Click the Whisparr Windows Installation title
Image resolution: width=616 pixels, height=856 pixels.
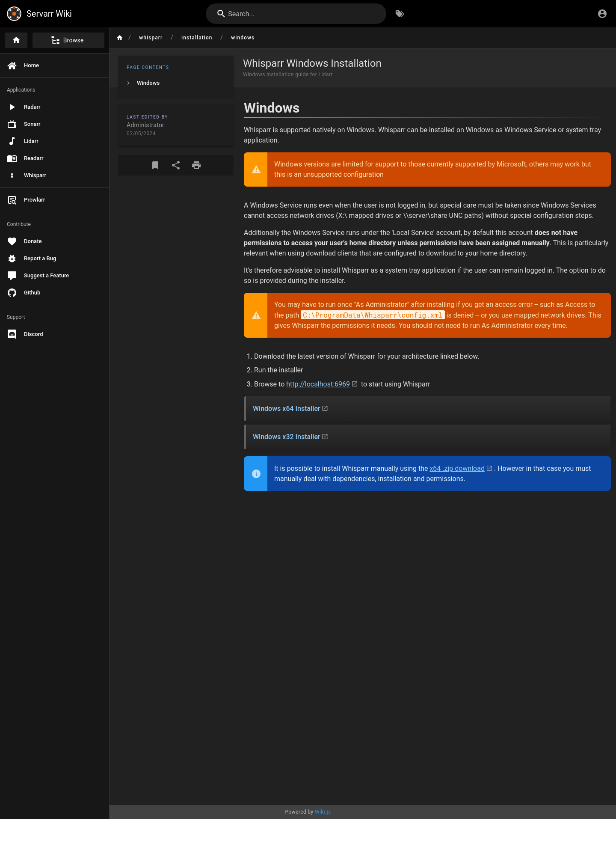(x=312, y=63)
